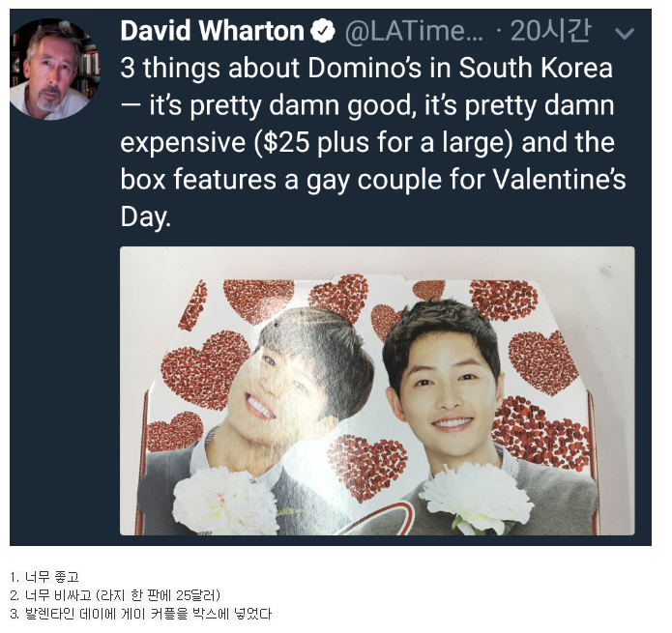Image resolution: width=672 pixels, height=633 pixels.
Task: Click the white flower on the left
Action: (225, 500)
